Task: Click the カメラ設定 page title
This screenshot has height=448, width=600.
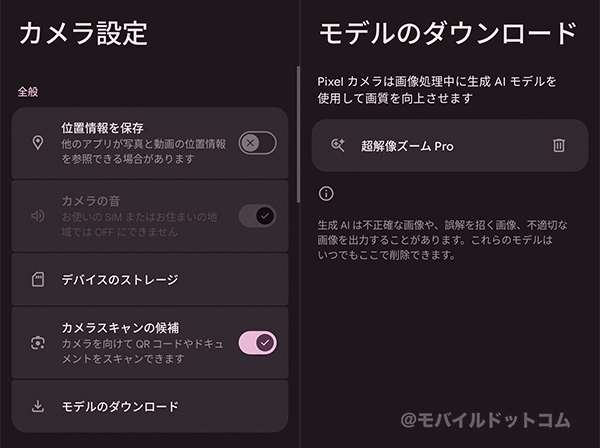Action: coord(83,33)
